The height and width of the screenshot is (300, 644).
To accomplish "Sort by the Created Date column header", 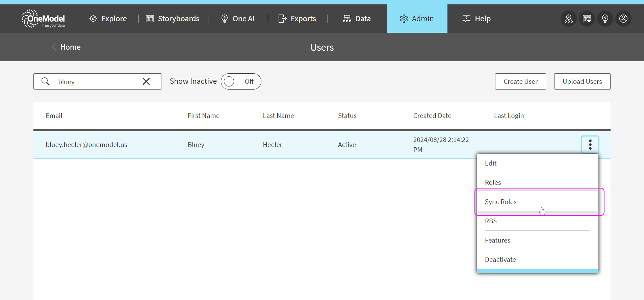I will click(432, 116).
